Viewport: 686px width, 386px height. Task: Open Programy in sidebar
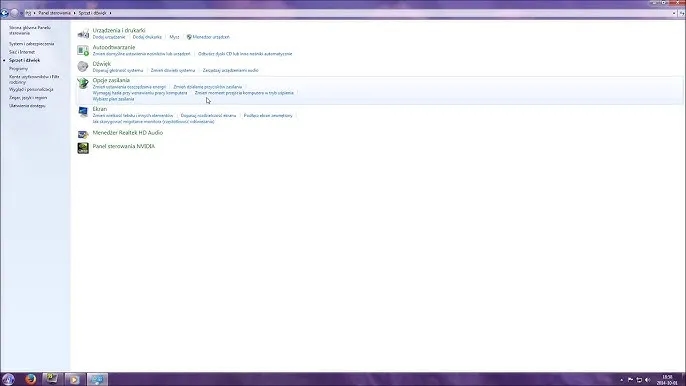click(x=18, y=69)
